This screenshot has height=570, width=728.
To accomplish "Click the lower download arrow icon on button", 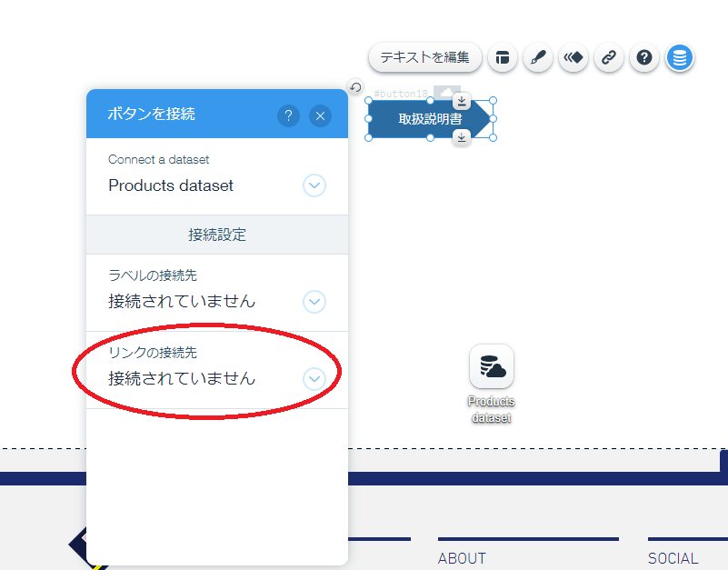I will coord(462,137).
